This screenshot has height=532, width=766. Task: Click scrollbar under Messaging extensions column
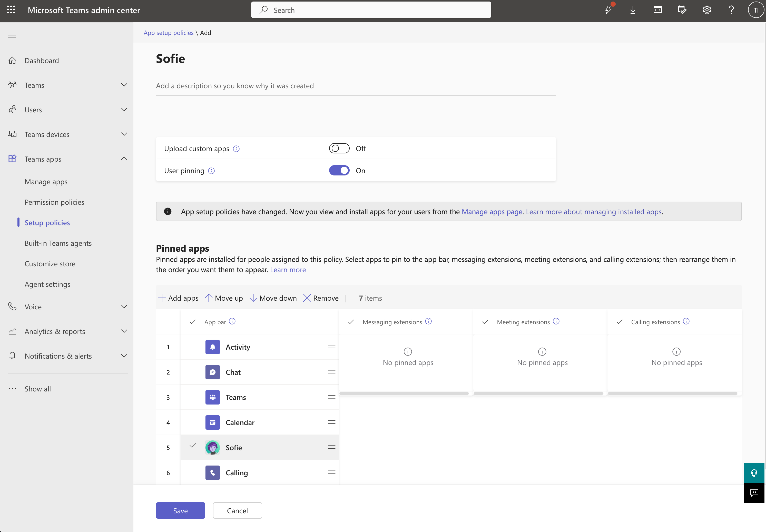pos(404,394)
